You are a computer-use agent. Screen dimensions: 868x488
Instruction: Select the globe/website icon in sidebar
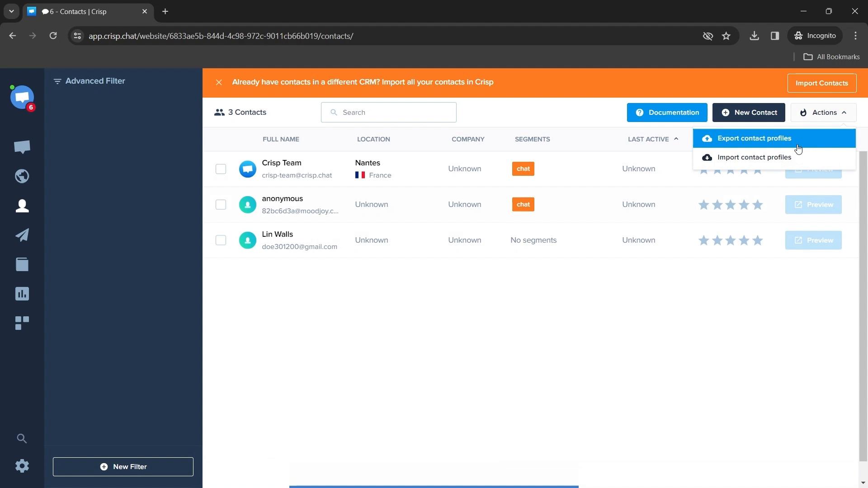tap(22, 176)
